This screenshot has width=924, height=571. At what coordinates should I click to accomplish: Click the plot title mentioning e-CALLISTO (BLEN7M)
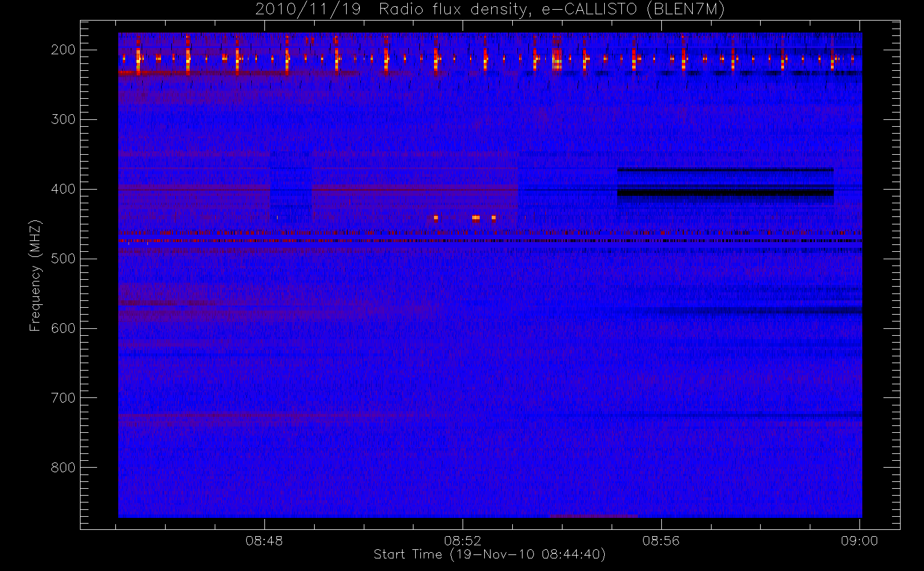(x=489, y=10)
